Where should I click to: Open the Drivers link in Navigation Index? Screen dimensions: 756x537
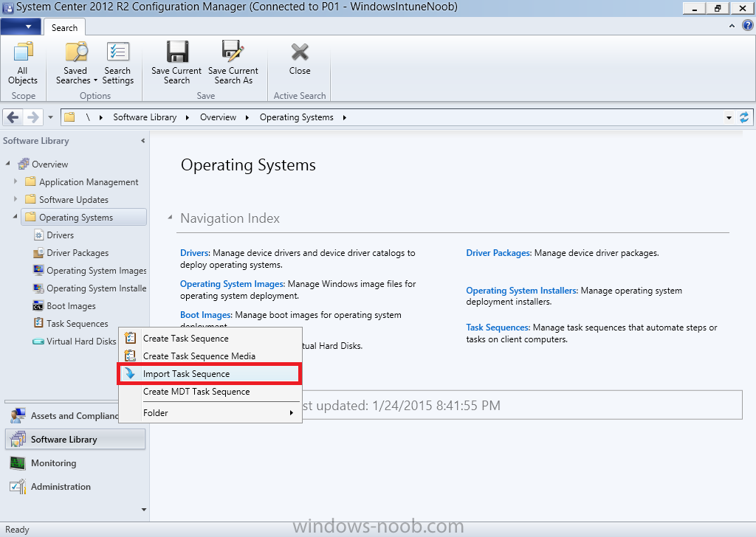(194, 253)
